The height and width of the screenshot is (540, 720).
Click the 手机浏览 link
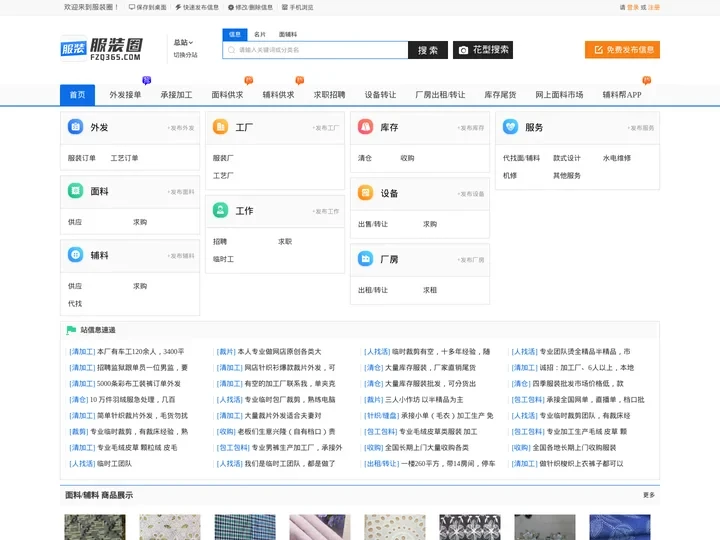(x=298, y=7)
